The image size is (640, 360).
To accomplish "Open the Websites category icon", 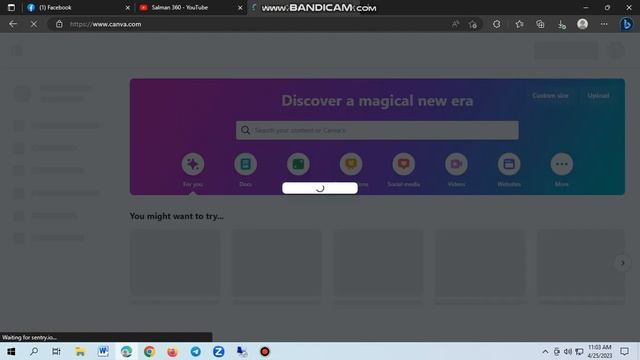I will (x=509, y=164).
